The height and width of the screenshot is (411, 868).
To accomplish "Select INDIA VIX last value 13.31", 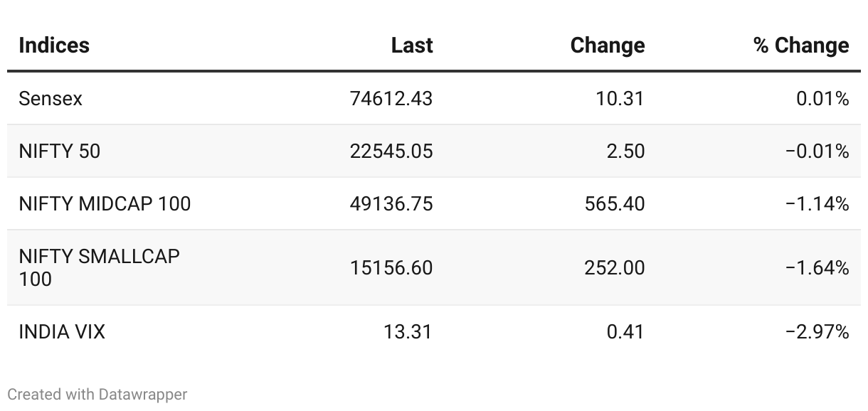I will 408,332.
